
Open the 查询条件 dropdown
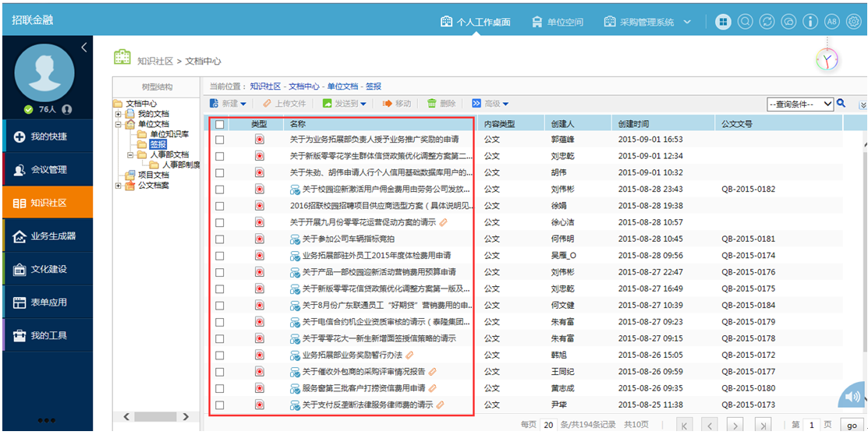[800, 104]
